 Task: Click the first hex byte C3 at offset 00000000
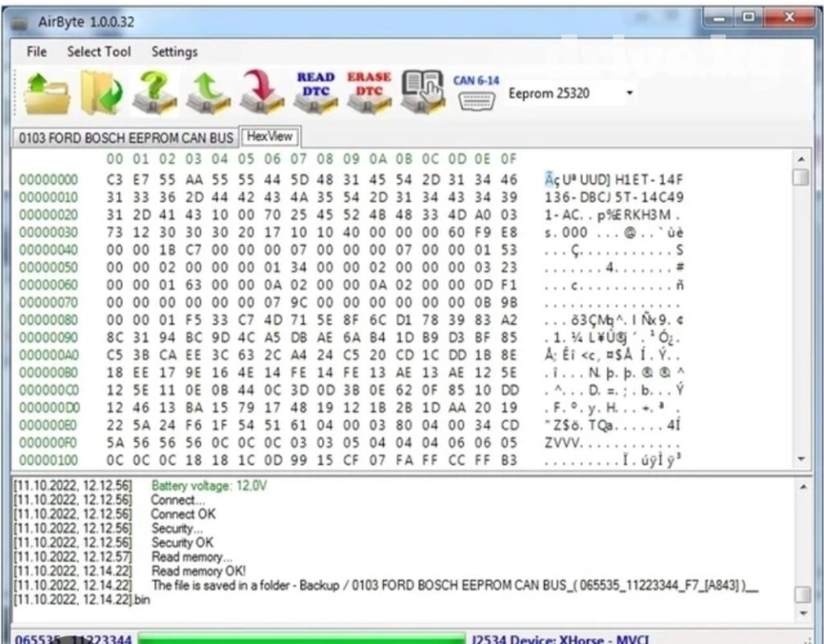114,179
